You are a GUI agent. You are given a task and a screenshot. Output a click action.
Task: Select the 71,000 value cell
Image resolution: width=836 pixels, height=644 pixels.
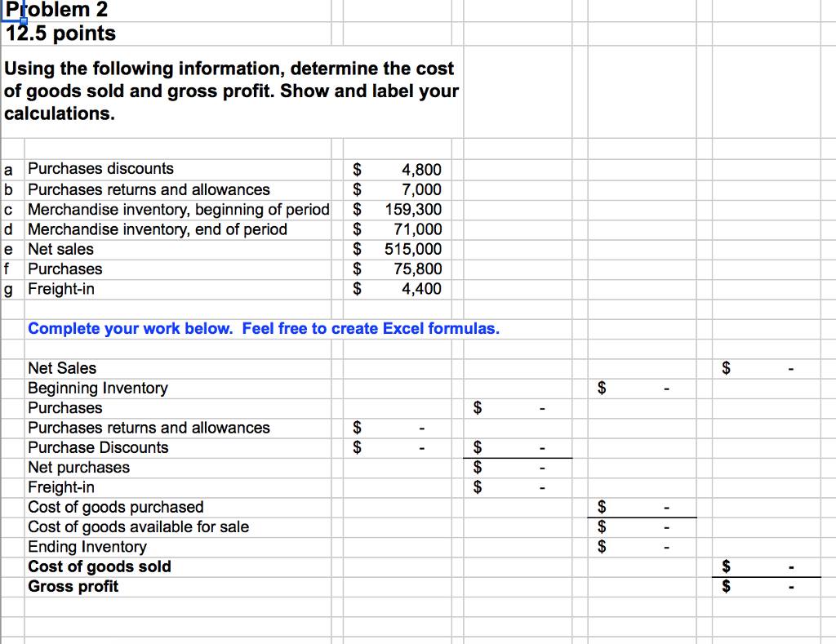398,229
